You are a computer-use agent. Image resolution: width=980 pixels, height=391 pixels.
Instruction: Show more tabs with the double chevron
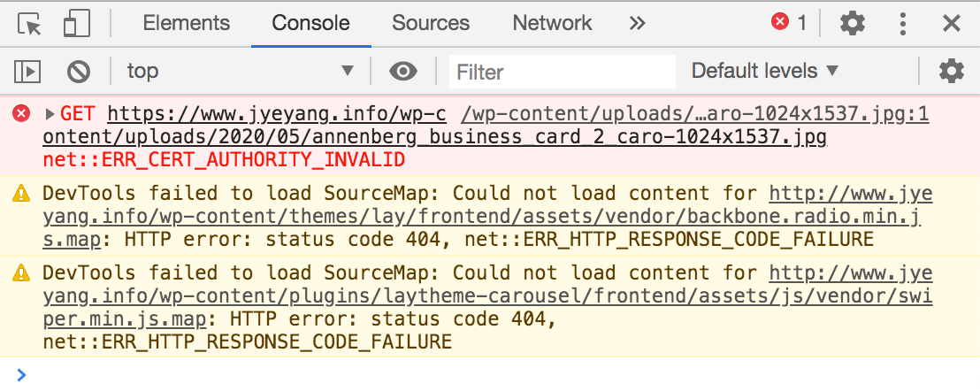point(637,24)
